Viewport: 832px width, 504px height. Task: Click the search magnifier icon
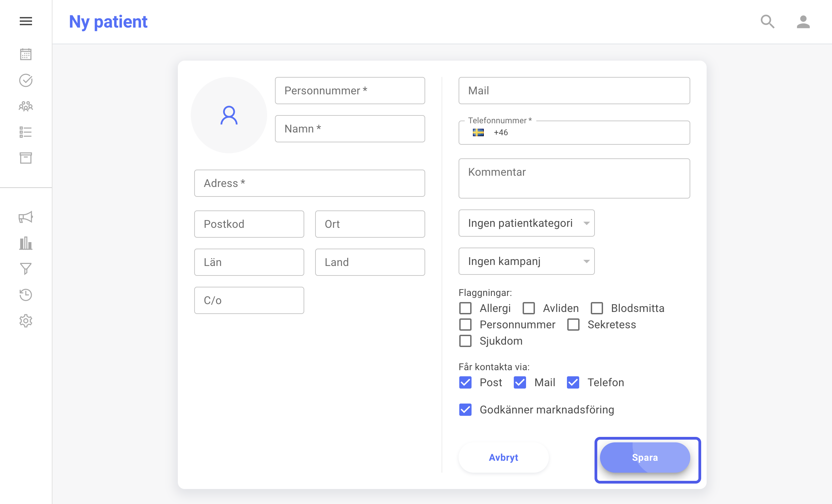pos(768,22)
